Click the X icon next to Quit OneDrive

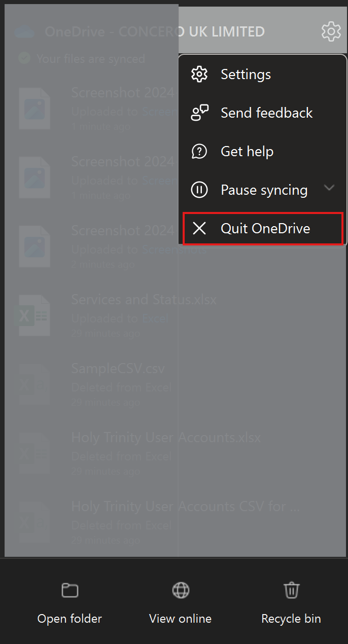tap(199, 228)
